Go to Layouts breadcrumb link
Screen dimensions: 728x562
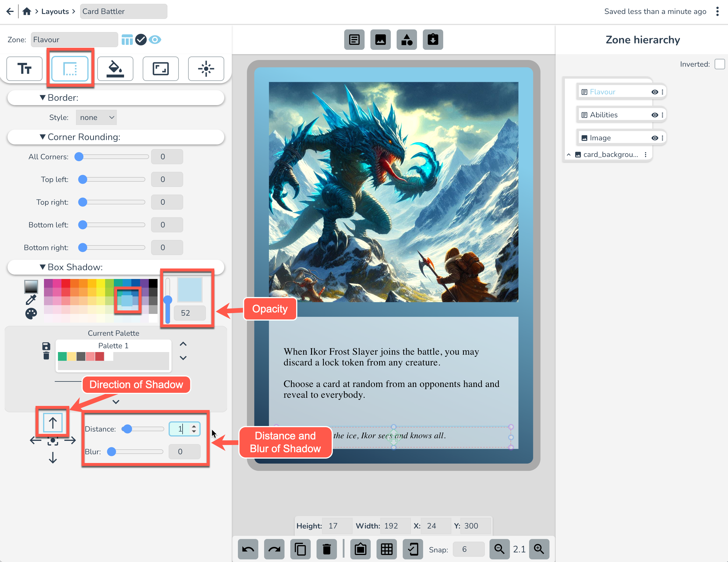(55, 11)
